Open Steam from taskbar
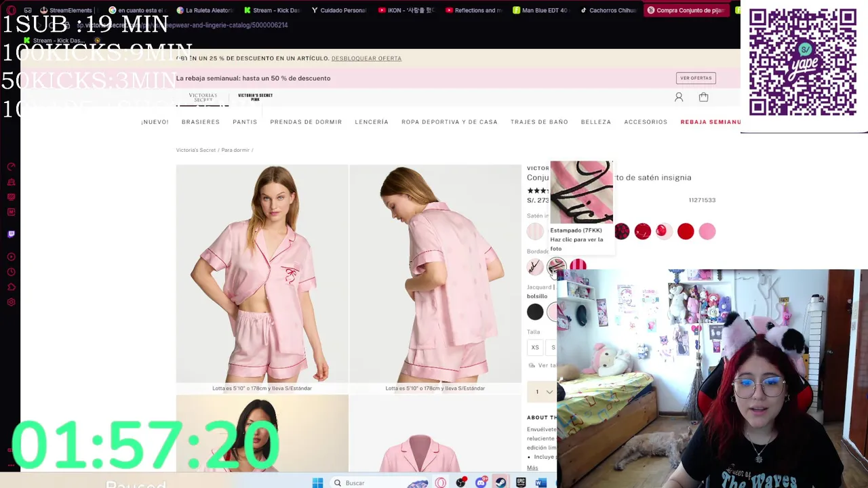 point(500,483)
